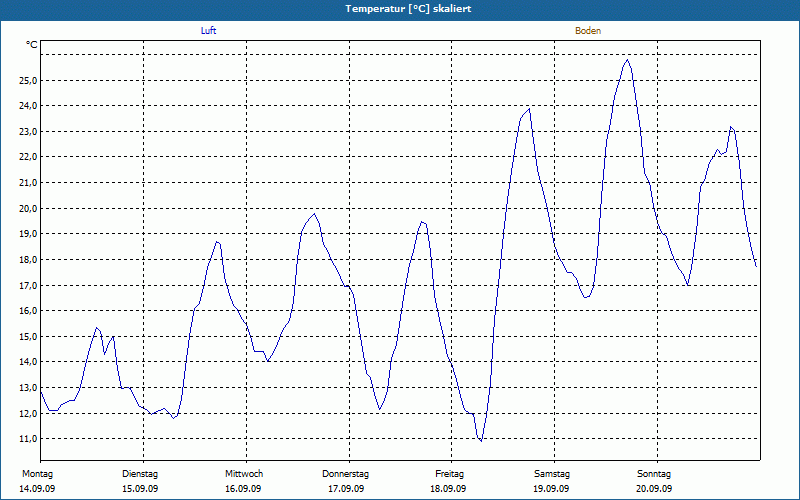Select the 23,0 y-axis value

pos(28,132)
